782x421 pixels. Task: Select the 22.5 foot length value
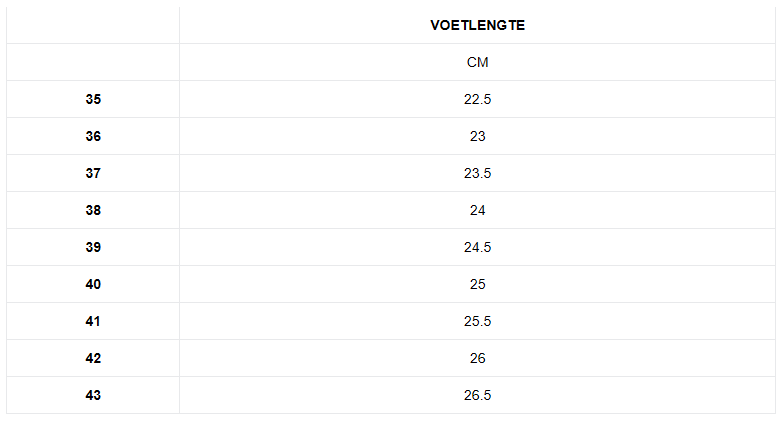pyautogui.click(x=477, y=99)
